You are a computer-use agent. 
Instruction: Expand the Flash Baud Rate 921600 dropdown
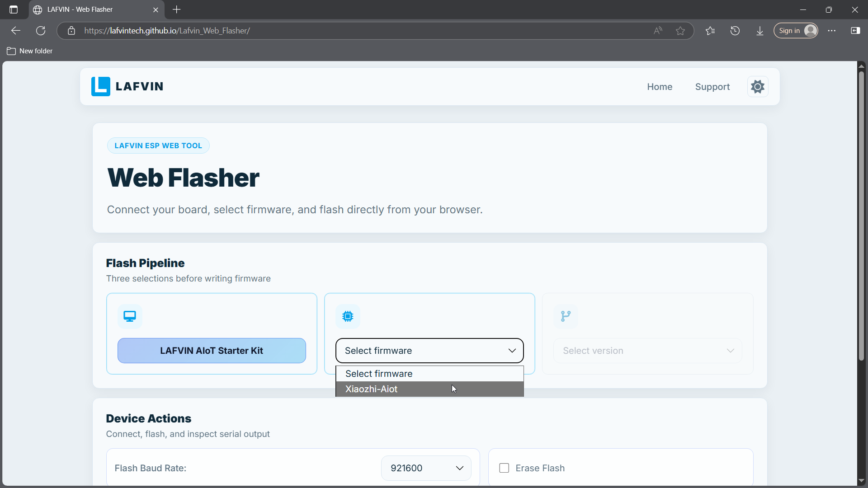pyautogui.click(x=426, y=468)
